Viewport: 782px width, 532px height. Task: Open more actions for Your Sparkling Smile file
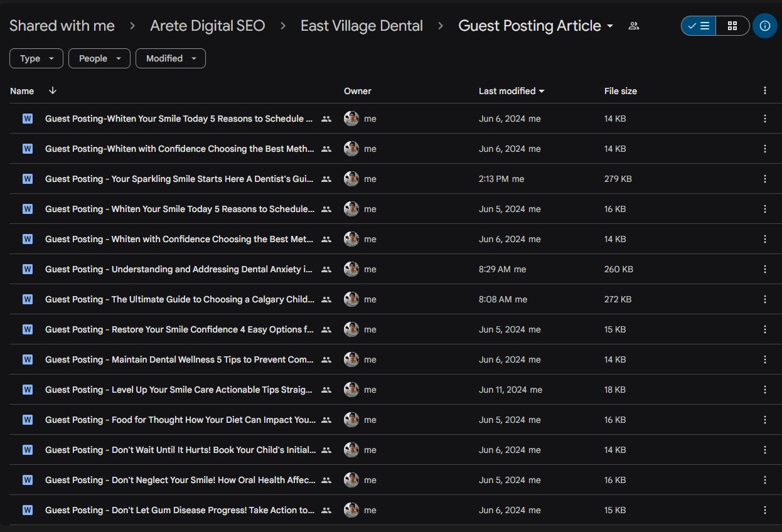click(x=764, y=179)
